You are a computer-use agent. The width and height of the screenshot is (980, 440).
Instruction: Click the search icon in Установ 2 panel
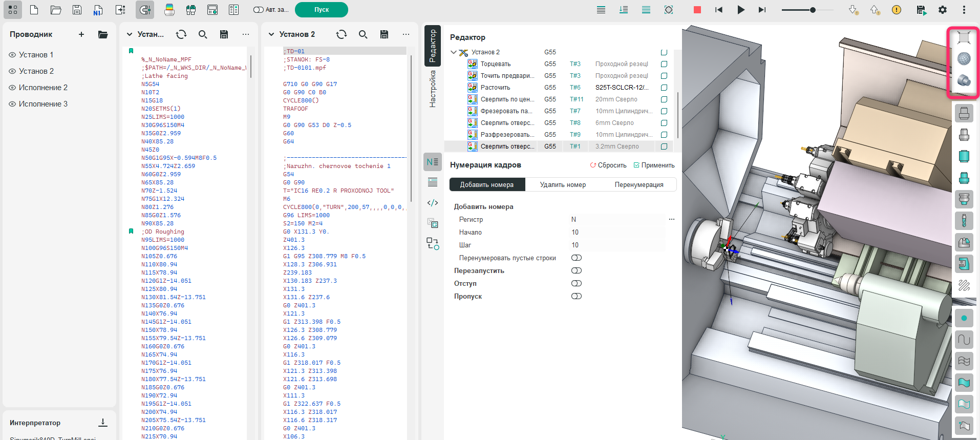coord(363,34)
